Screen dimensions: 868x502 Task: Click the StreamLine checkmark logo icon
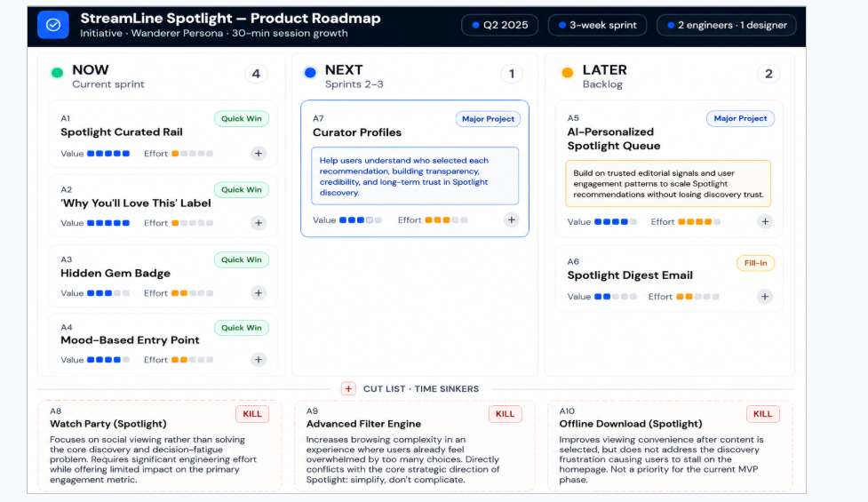[x=53, y=25]
